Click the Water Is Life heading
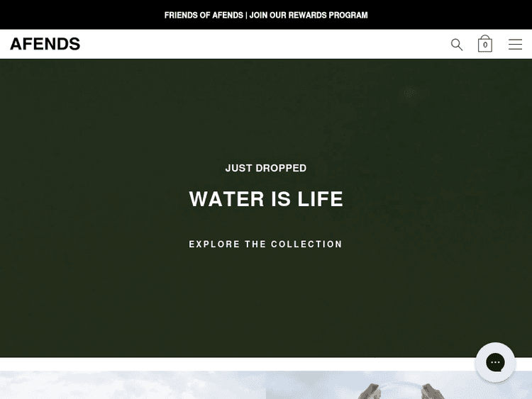Screen dimensions: 532x399 click(x=266, y=198)
